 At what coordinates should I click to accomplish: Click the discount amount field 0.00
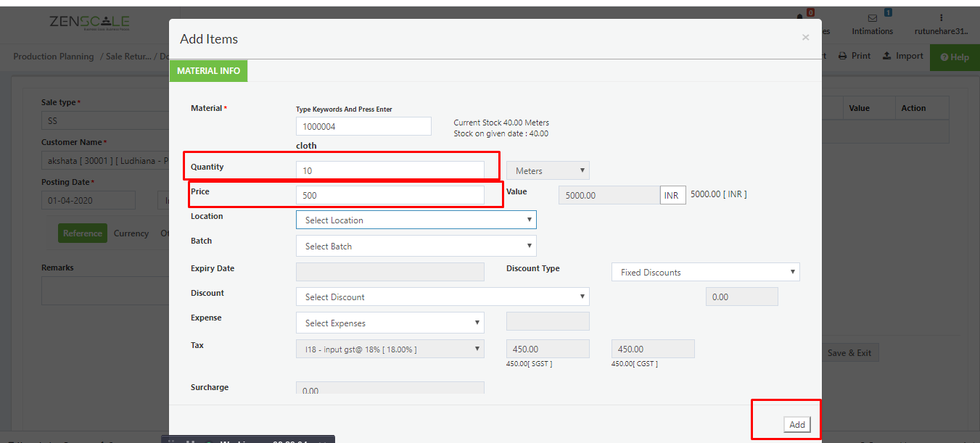click(x=742, y=297)
